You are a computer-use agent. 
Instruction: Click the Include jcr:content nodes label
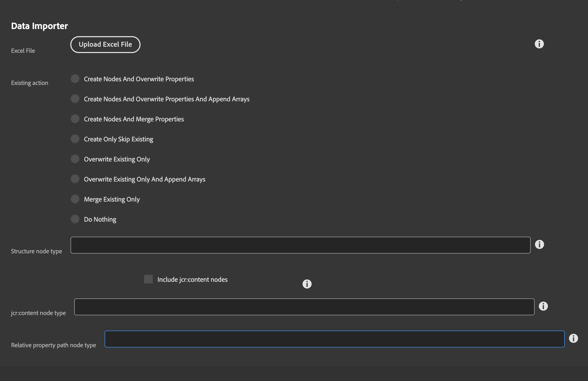[192, 280]
